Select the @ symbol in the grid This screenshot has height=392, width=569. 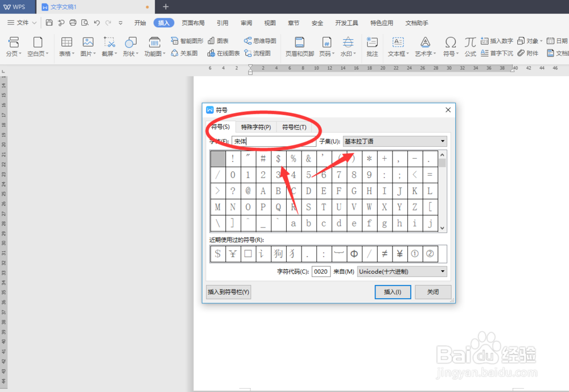(x=248, y=191)
